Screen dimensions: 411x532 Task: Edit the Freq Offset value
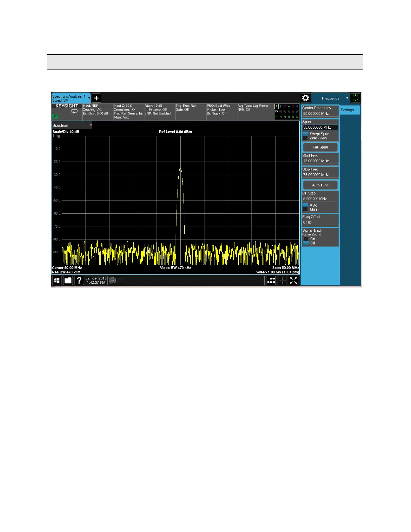point(320,222)
